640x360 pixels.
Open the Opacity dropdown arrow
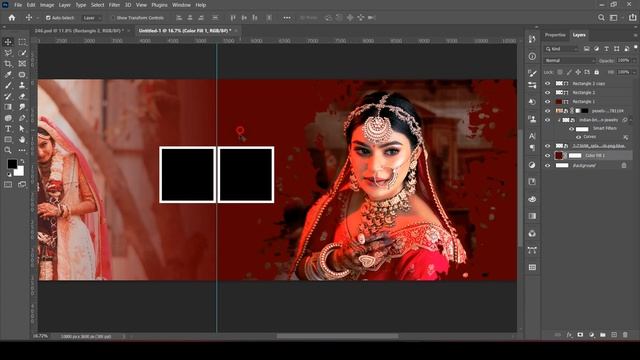click(x=634, y=60)
